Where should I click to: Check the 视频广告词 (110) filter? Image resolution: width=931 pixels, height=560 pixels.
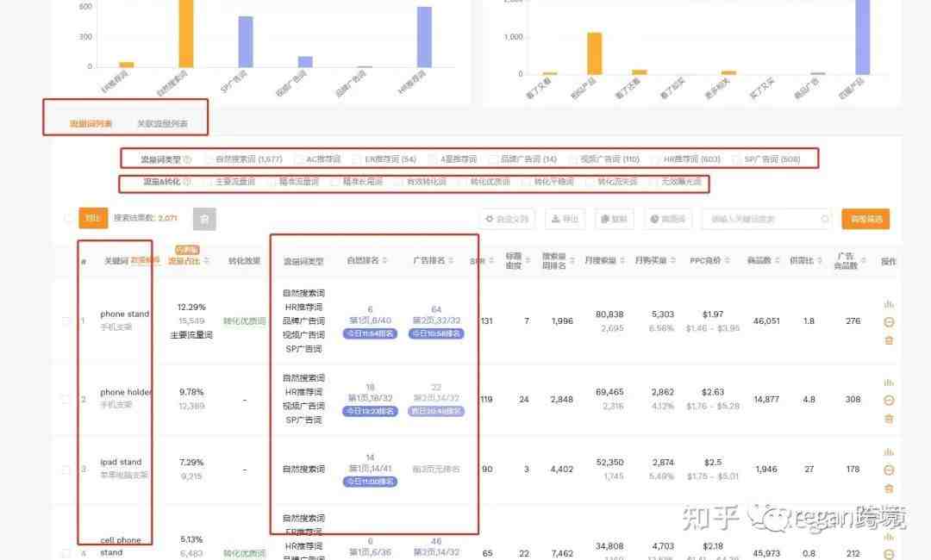(573, 159)
